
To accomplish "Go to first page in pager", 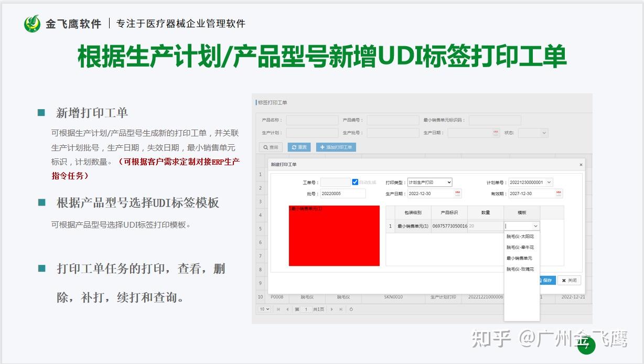I will [x=278, y=309].
